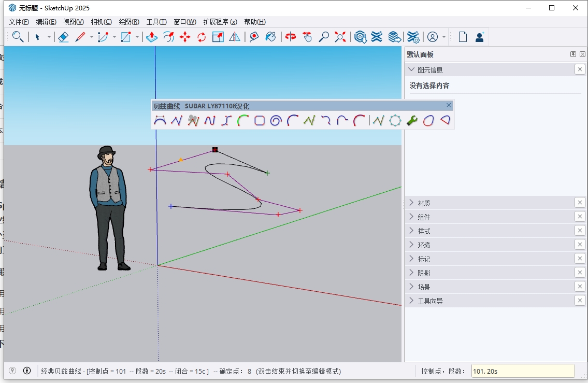
Task: Click the blank document page icon
Action: 463,37
